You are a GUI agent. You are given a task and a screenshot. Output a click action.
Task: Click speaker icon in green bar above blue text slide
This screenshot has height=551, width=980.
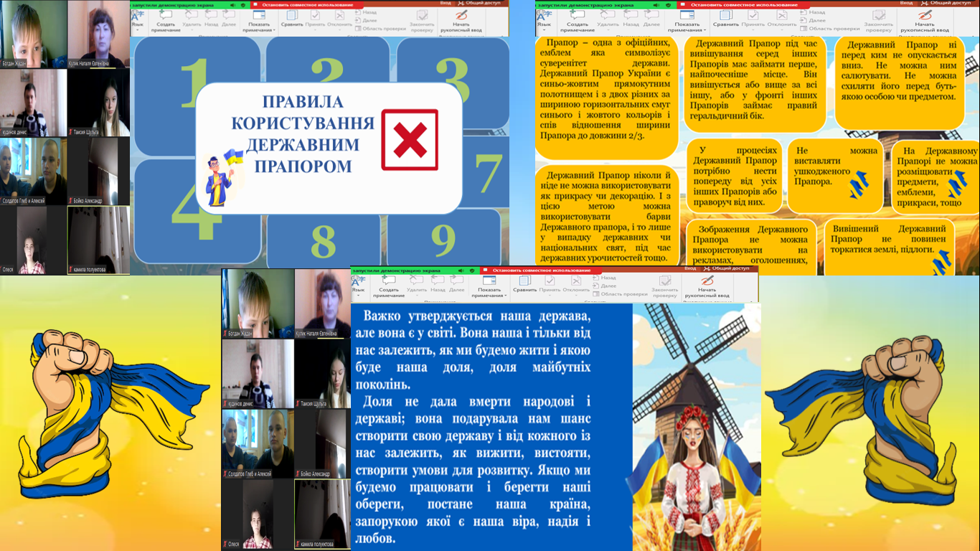(461, 270)
